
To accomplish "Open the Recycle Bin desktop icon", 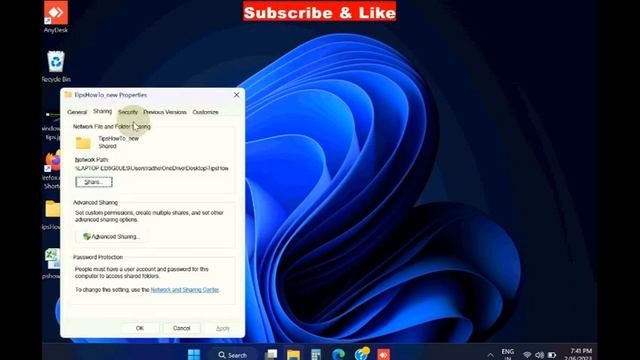I will (56, 66).
